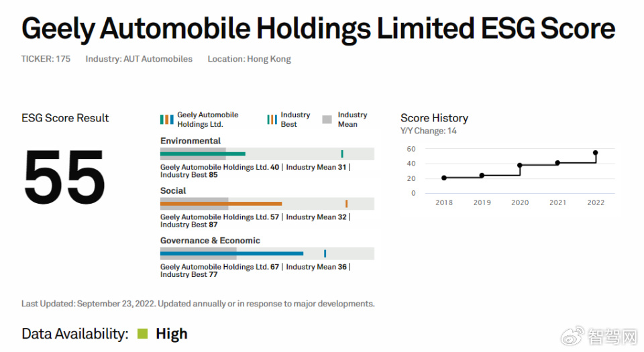Click the 2020 data point on Score History

click(520, 166)
